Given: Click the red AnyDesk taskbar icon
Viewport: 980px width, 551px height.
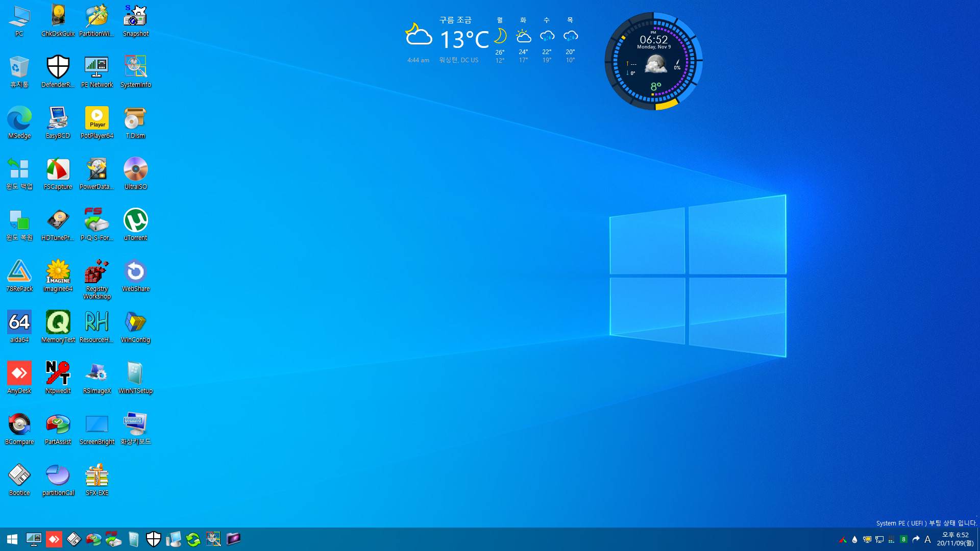Looking at the screenshot, I should 54,539.
